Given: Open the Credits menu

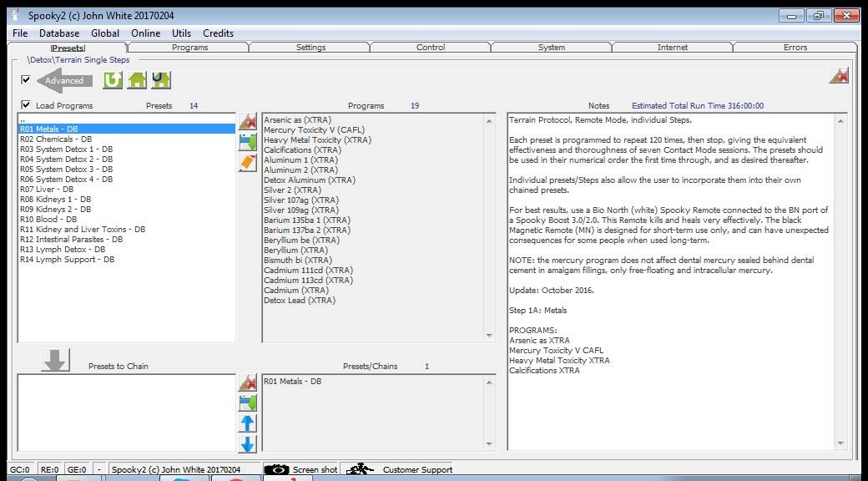Looking at the screenshot, I should pos(218,33).
